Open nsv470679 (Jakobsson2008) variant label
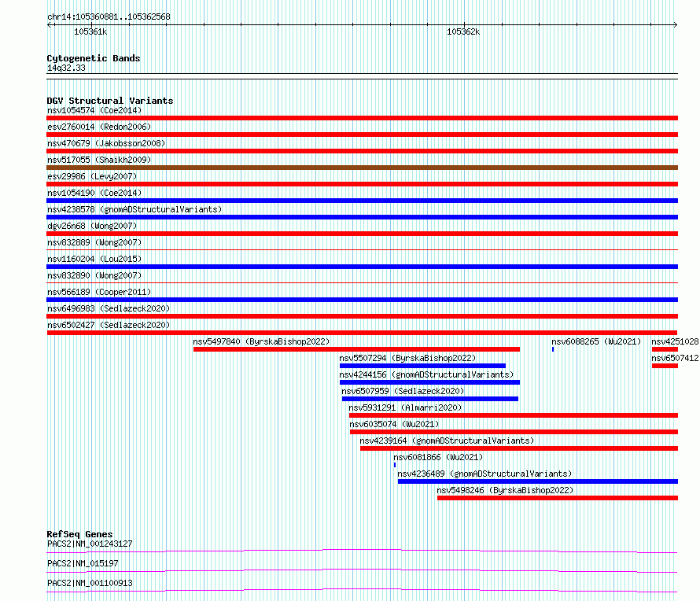700x601 pixels. (106, 143)
